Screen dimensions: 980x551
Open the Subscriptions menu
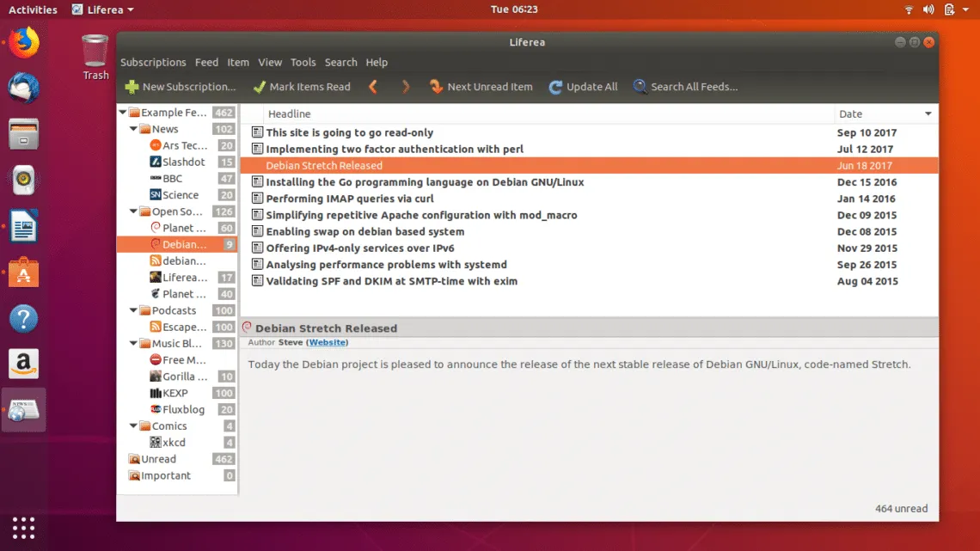pos(153,63)
